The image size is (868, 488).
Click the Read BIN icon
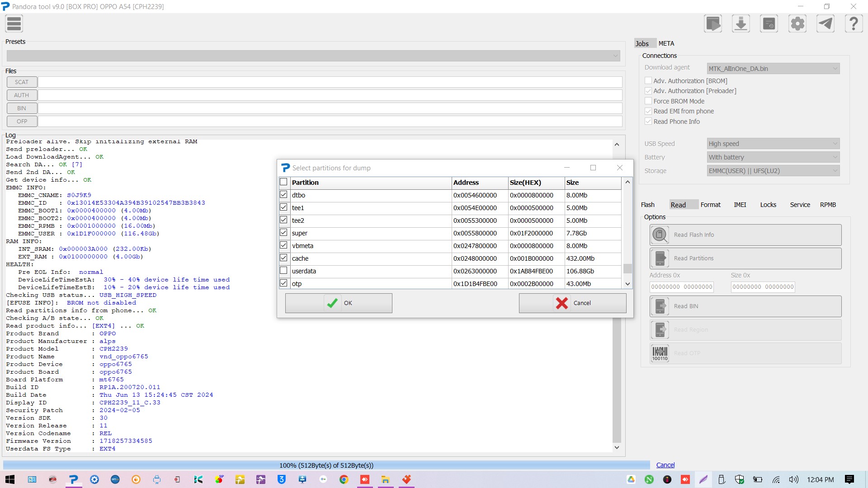pyautogui.click(x=660, y=306)
